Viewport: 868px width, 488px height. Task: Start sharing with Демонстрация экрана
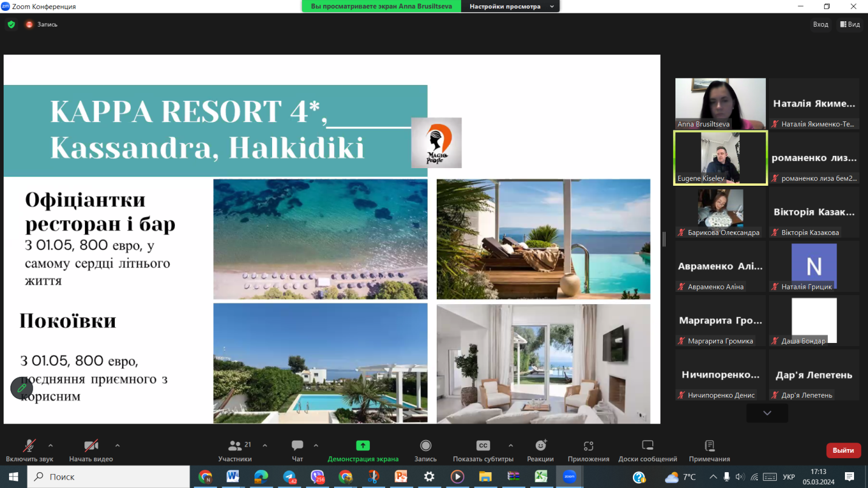363,451
